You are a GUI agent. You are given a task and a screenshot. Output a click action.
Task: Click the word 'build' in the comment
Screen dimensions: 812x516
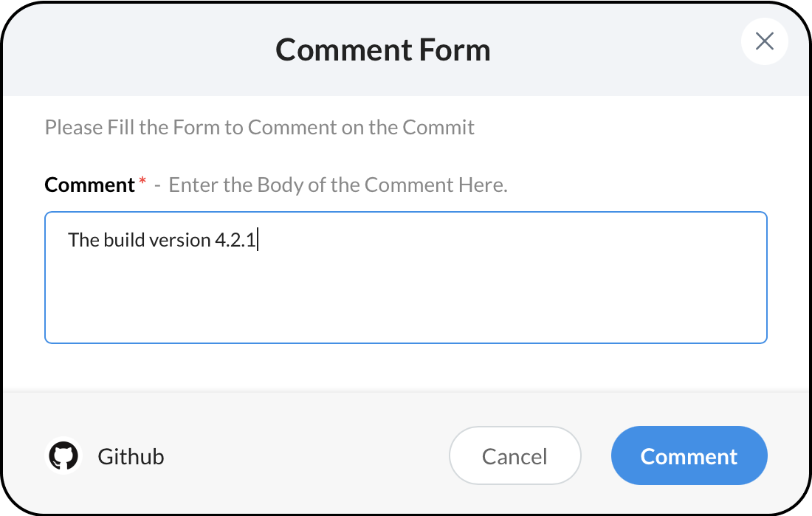coord(119,240)
